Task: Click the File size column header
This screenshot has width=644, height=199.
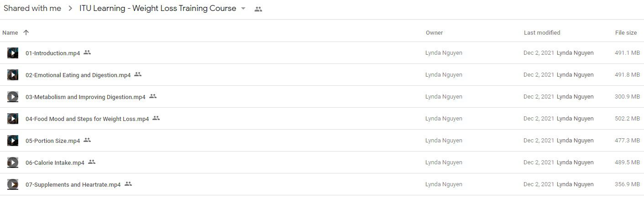Action: [x=626, y=32]
